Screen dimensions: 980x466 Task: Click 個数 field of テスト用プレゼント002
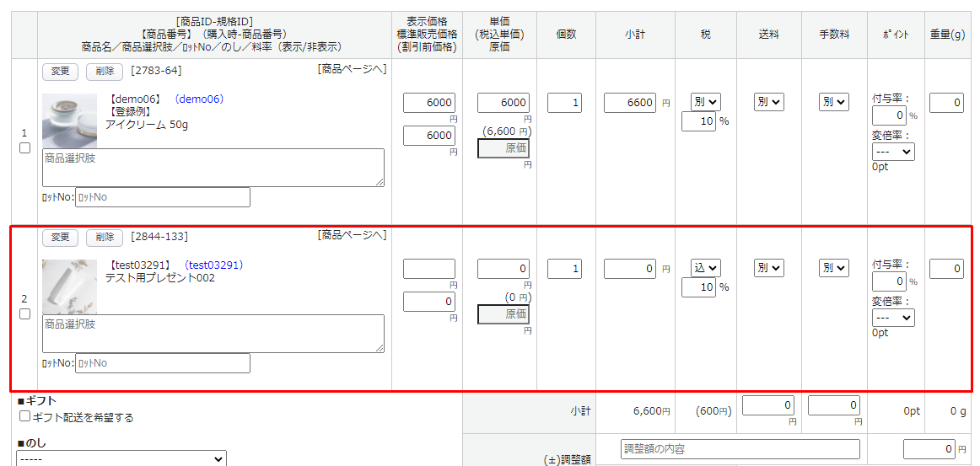(x=565, y=269)
